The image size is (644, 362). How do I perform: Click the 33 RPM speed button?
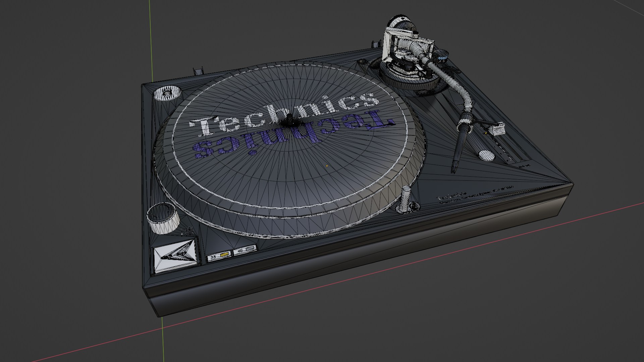(219, 256)
